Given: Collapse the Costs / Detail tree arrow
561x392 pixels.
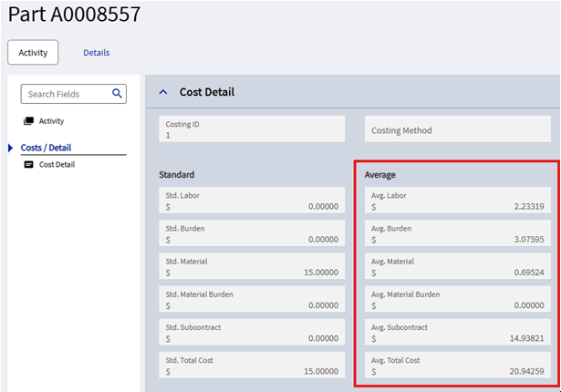Looking at the screenshot, I should 11,148.
